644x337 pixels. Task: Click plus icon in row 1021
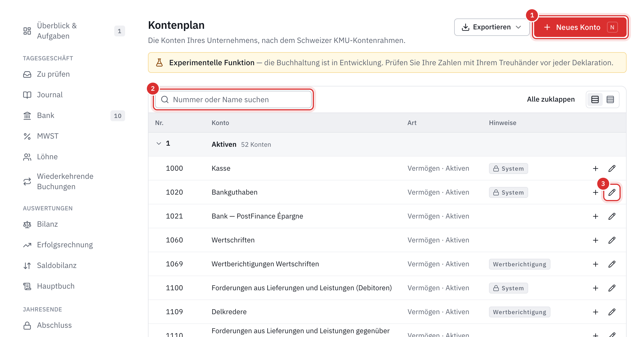(x=596, y=216)
